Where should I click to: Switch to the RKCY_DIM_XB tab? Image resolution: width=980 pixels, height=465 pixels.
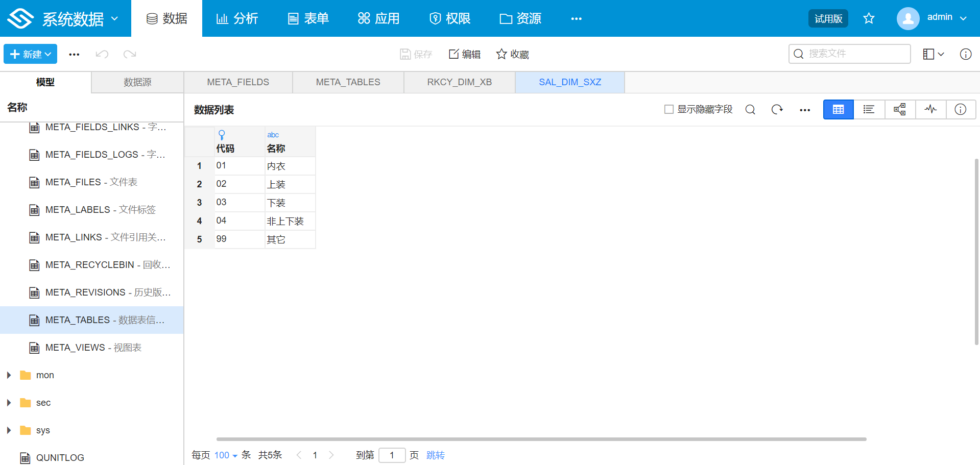(x=459, y=82)
